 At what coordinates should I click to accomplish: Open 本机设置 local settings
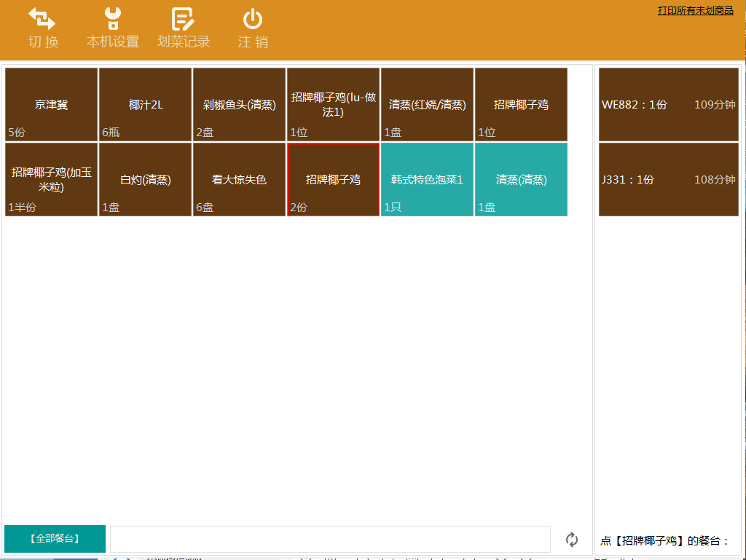(x=113, y=20)
